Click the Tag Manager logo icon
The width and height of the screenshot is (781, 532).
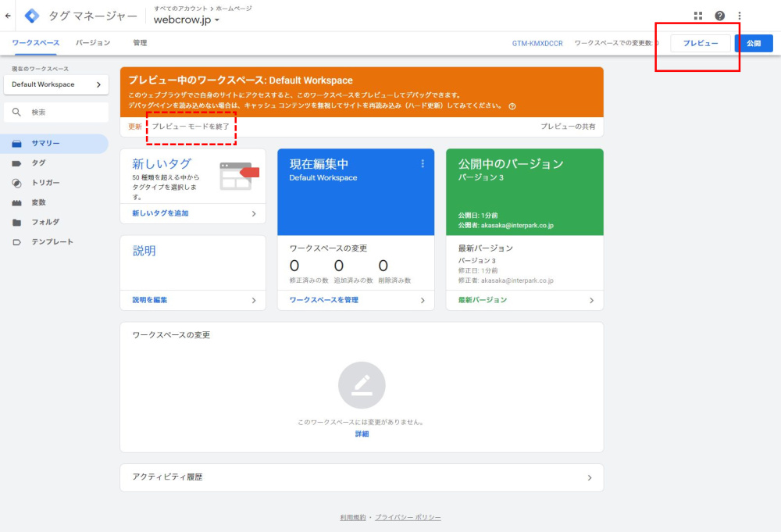tap(33, 16)
